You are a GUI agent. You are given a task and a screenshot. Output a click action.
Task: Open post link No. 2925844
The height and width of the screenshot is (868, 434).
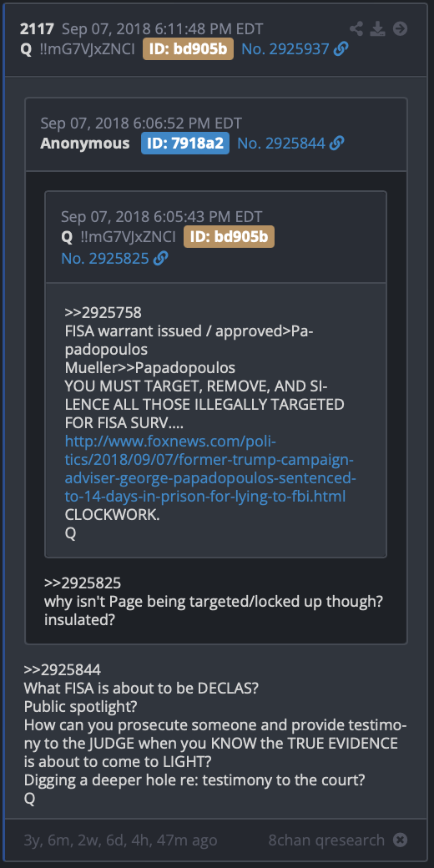tap(280, 144)
